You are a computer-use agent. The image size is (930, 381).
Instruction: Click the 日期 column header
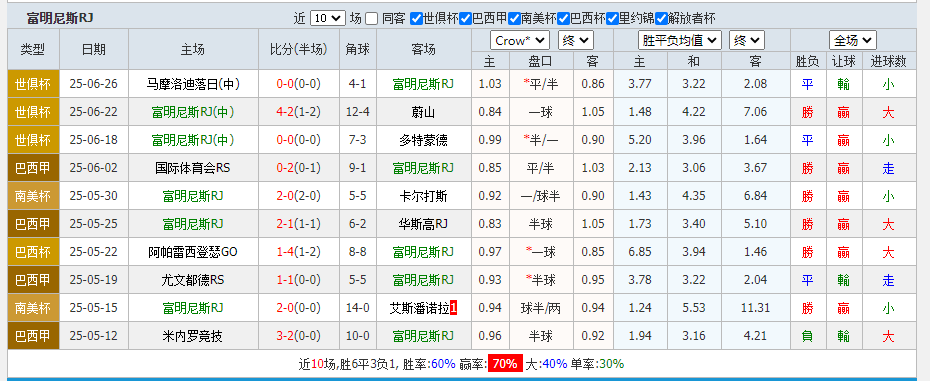click(94, 49)
